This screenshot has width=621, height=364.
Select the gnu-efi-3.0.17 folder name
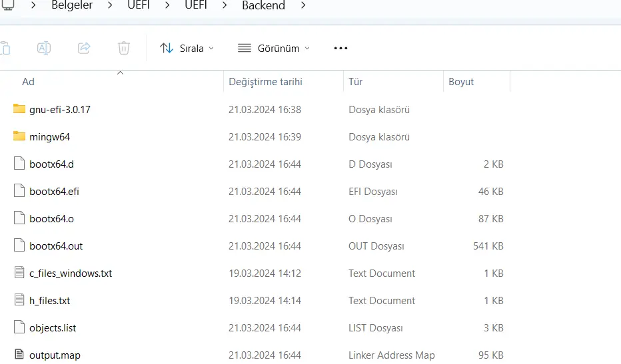click(60, 110)
